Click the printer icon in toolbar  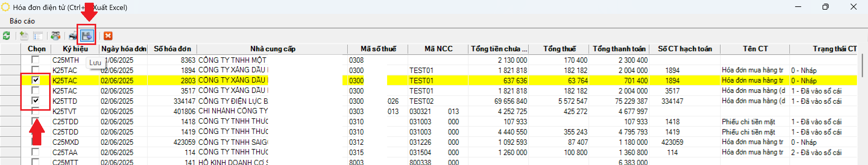(x=72, y=36)
